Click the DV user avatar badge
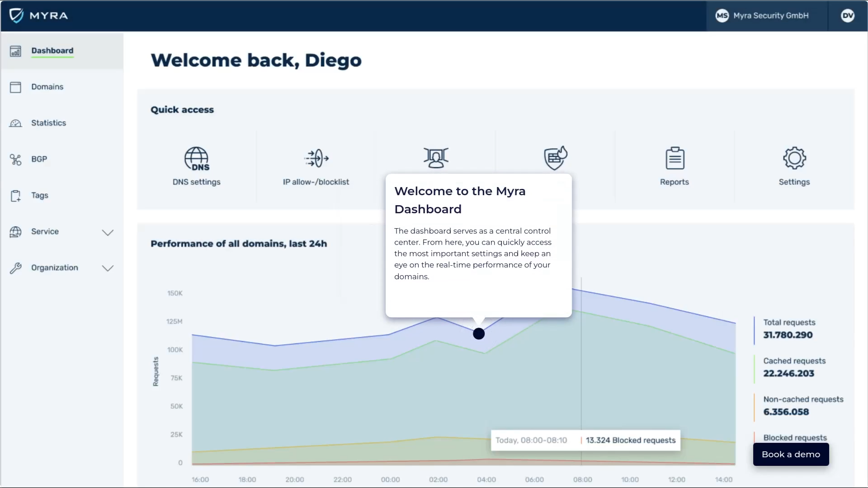 [848, 15]
